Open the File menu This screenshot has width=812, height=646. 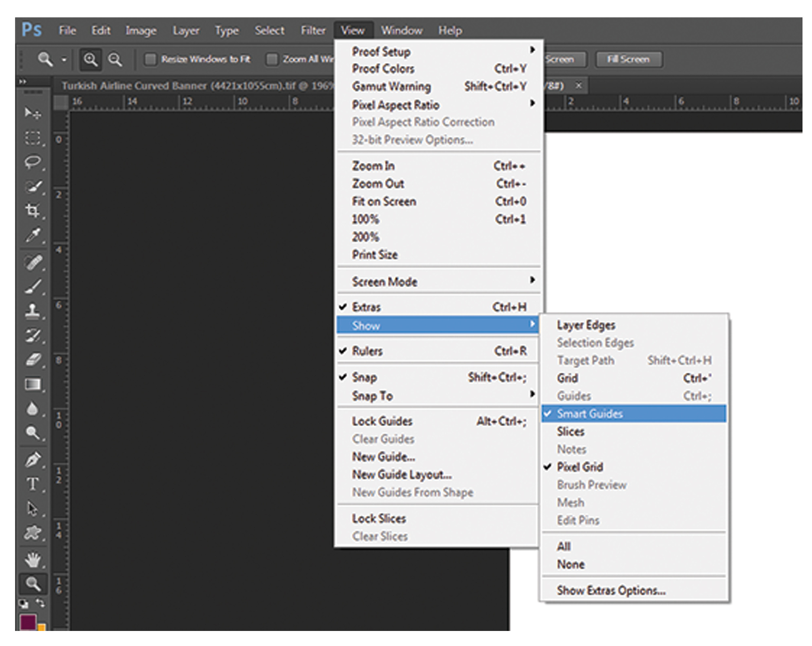pos(67,30)
